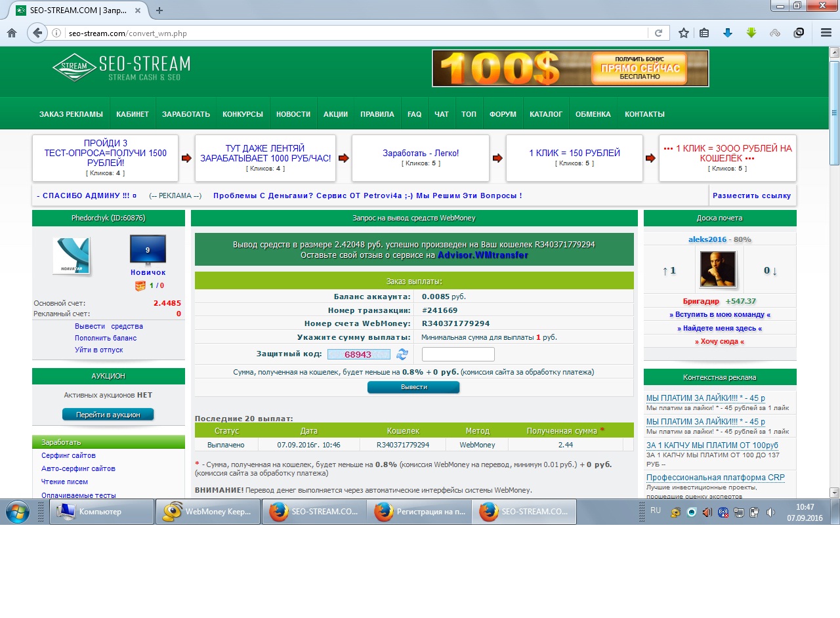Click the Firefox Home icon
This screenshot has height=618, width=840.
pos(12,33)
